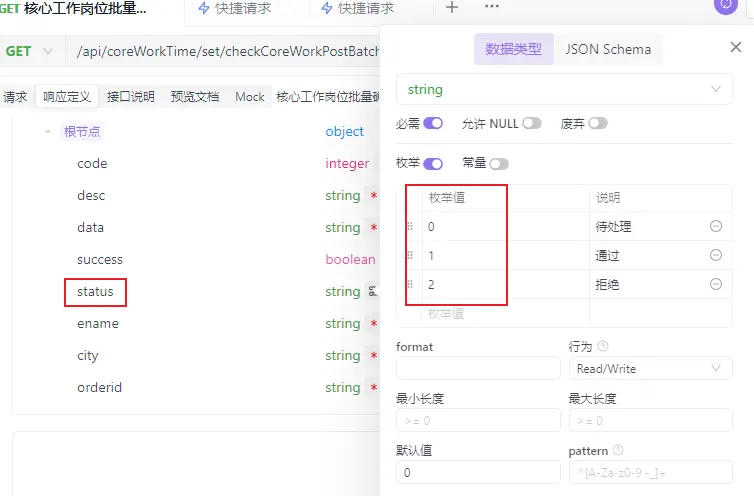Screen dimensions: 754x496
Task: Open the GET method dropdown
Action: [x=29, y=51]
